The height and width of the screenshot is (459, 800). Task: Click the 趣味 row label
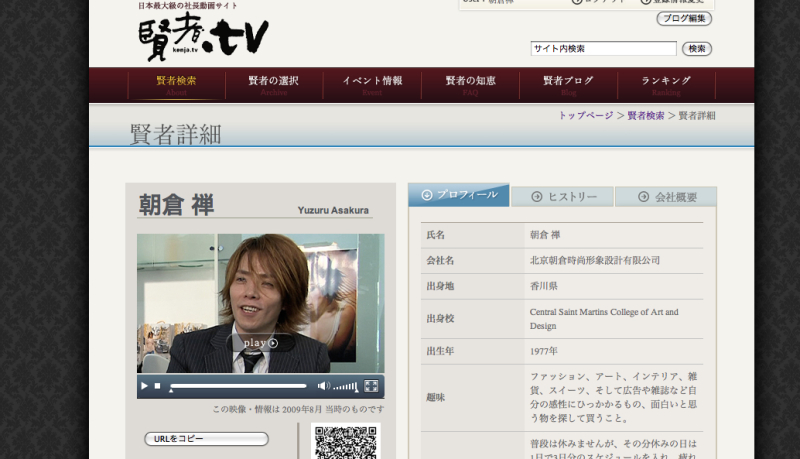(x=436, y=397)
